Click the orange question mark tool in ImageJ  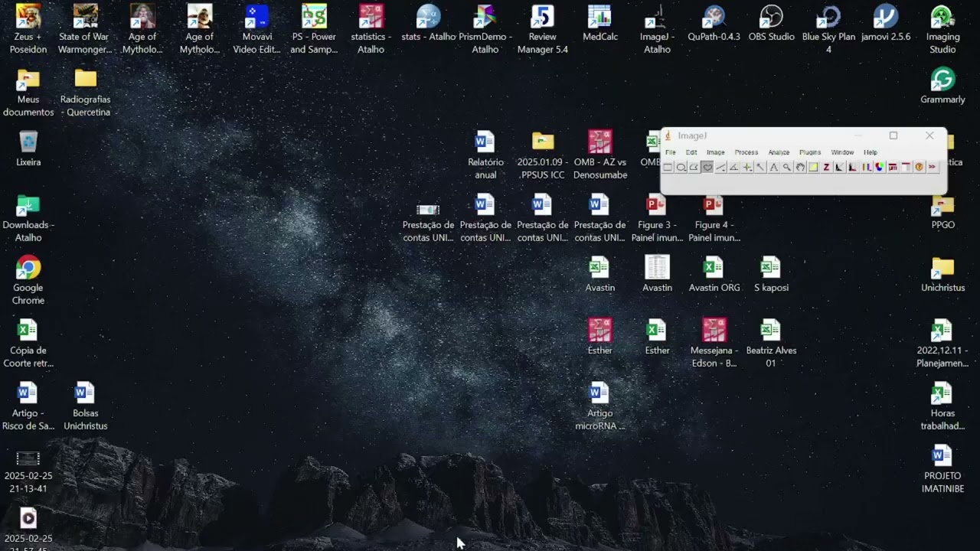920,167
